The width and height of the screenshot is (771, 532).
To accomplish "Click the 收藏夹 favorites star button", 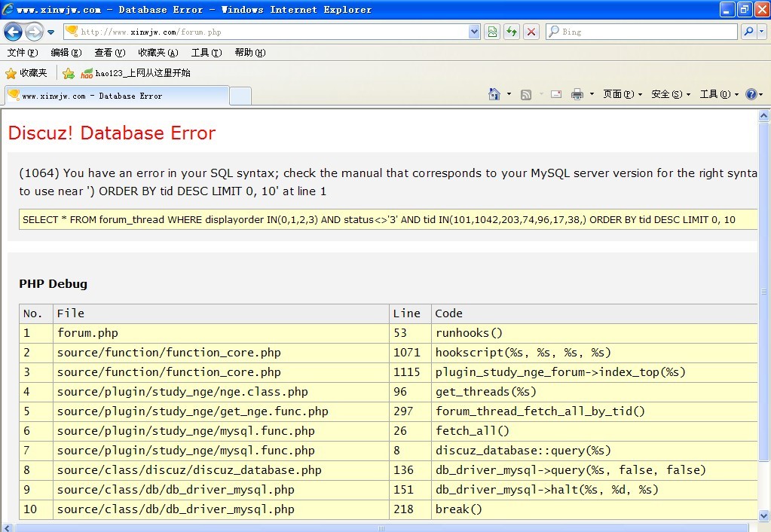I will coord(26,73).
